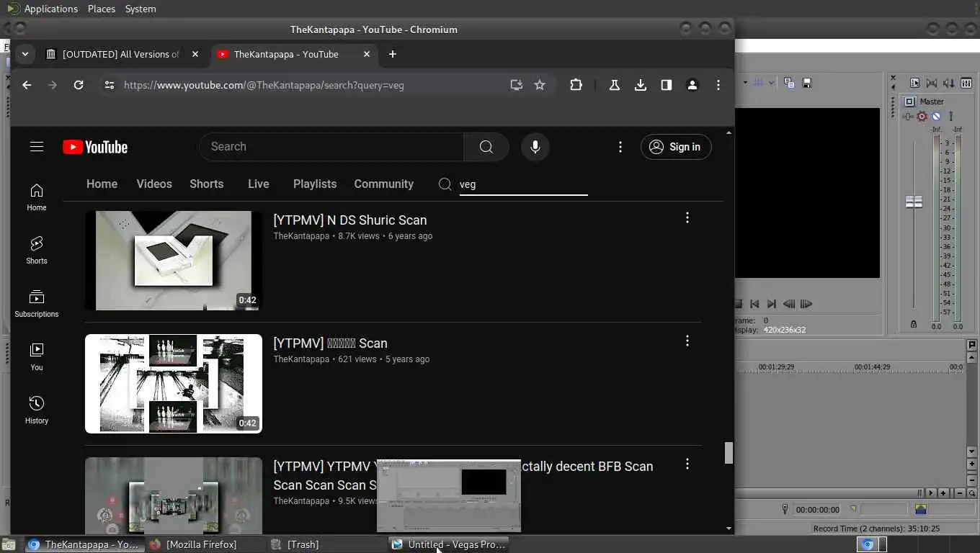Open the Chromium side panel
The image size is (980, 553).
click(x=667, y=85)
